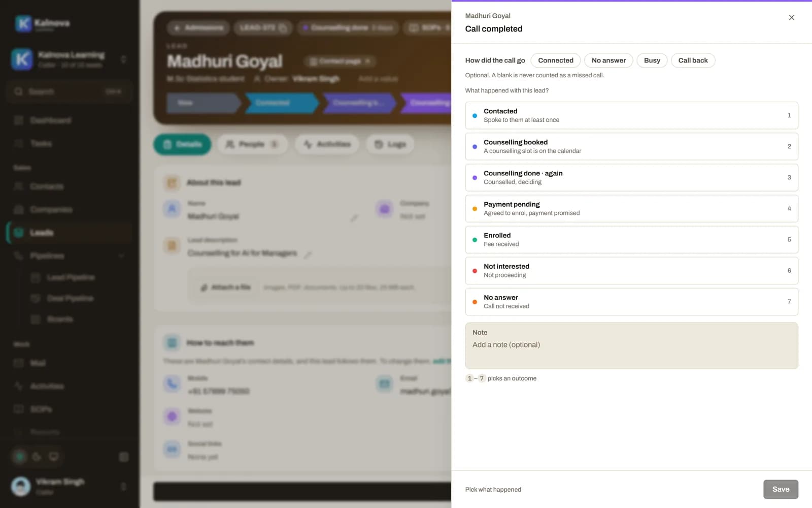Pick the Contacted outcome

(x=631, y=115)
